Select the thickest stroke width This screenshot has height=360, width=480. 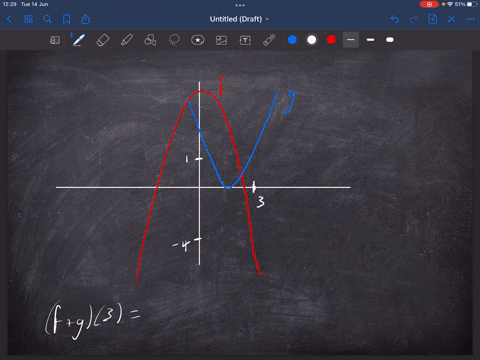point(390,40)
